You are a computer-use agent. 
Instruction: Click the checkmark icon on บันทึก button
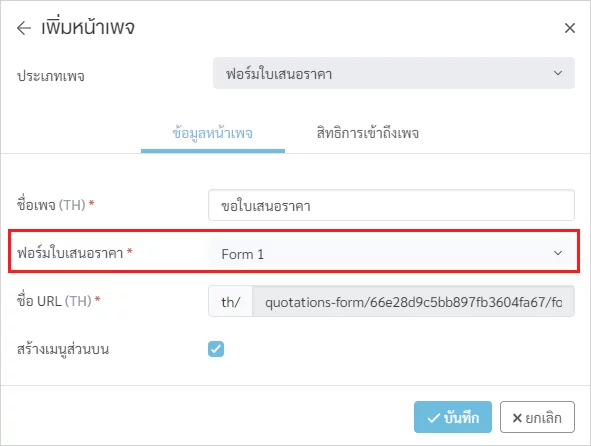click(x=433, y=418)
